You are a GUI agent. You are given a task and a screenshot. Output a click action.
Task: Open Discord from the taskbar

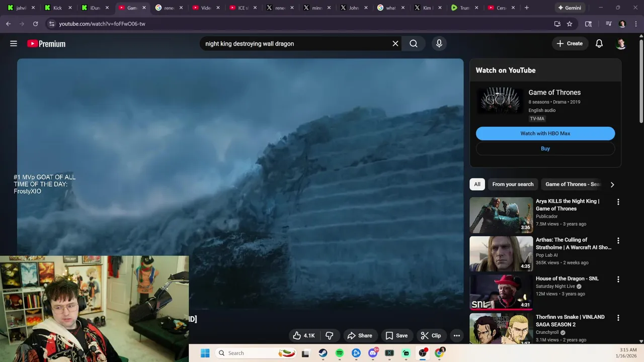coord(373,353)
